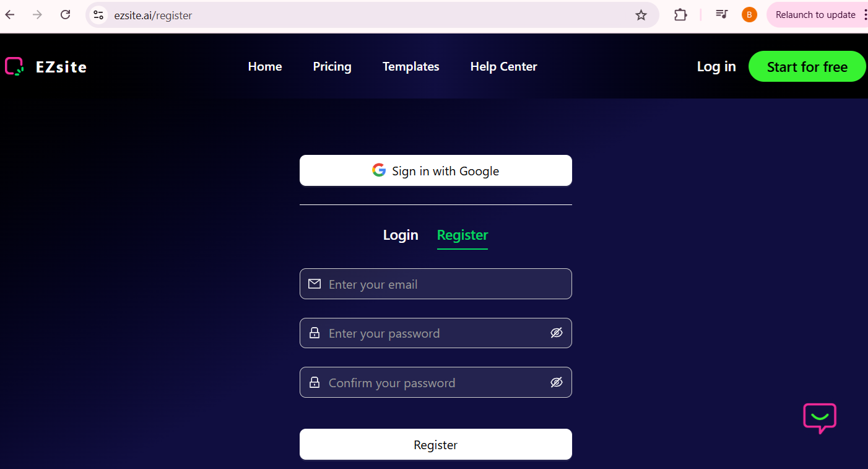Go back with the browser back arrow
Viewport: 868px width, 469px height.
pyautogui.click(x=10, y=15)
